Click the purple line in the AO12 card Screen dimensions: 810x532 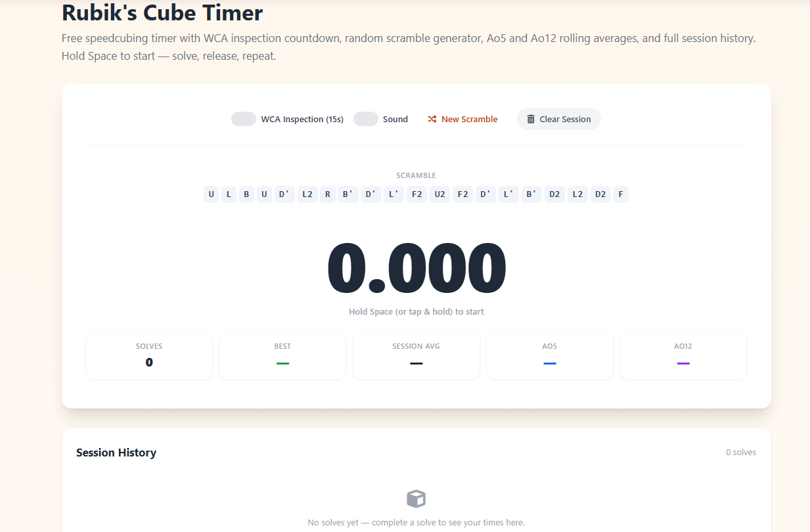point(683,362)
